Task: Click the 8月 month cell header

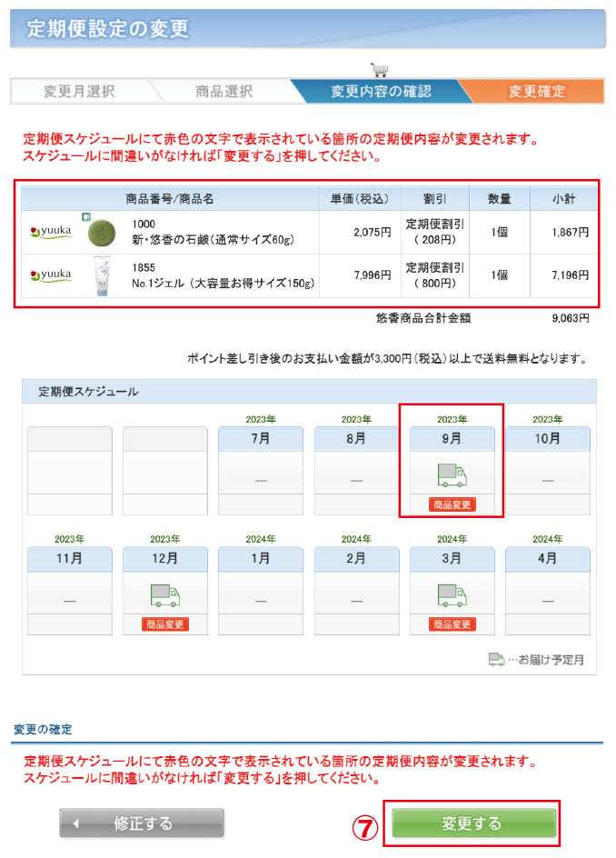Action: tap(356, 439)
